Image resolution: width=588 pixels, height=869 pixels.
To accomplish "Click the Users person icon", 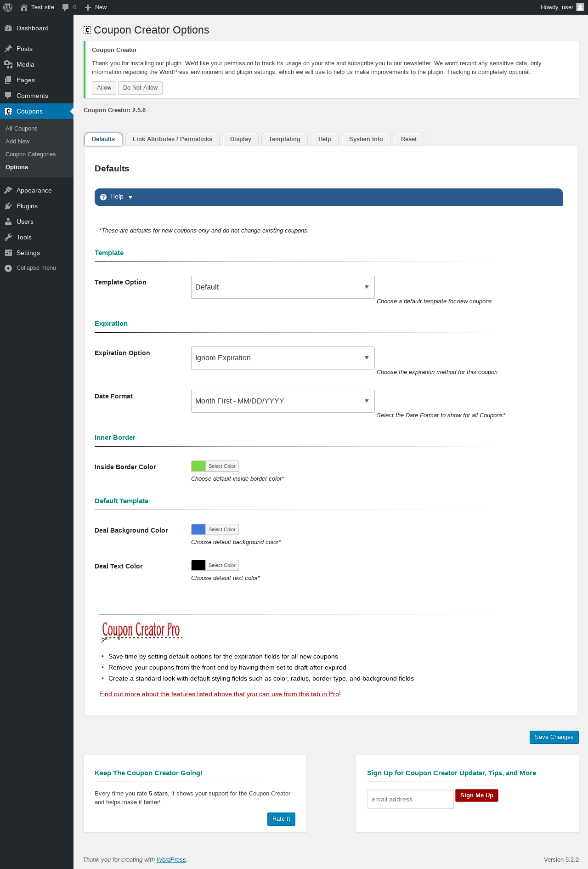I will pyautogui.click(x=8, y=222).
